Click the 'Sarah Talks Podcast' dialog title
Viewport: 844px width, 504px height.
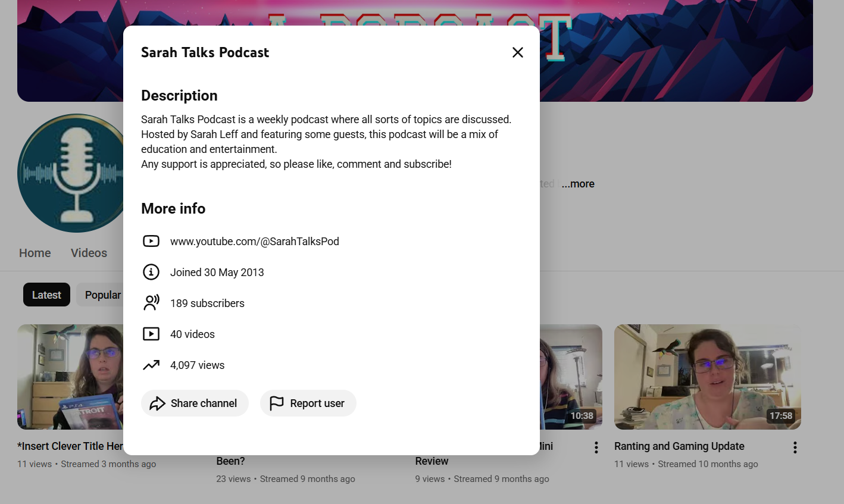pyautogui.click(x=205, y=52)
